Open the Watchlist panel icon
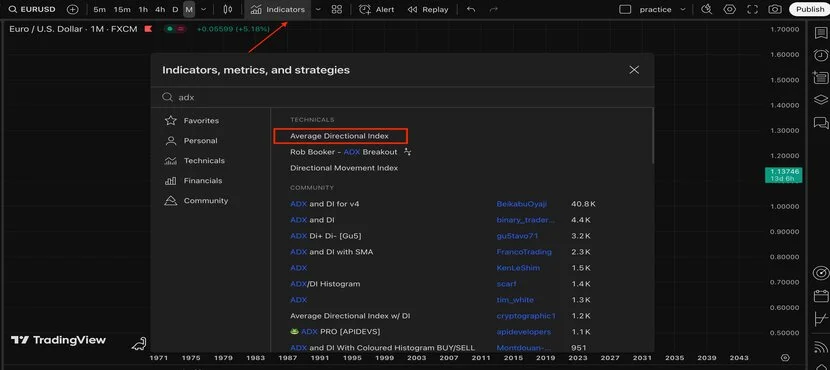The height and width of the screenshot is (370, 830). pyautogui.click(x=820, y=33)
